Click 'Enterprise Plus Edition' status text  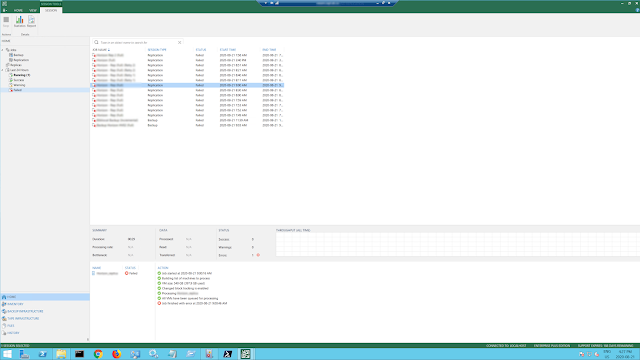[551, 346]
